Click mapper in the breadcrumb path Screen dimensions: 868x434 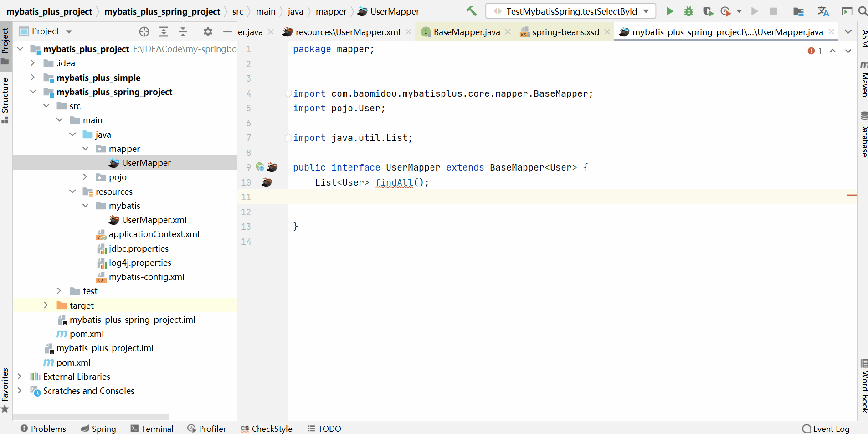[331, 11]
